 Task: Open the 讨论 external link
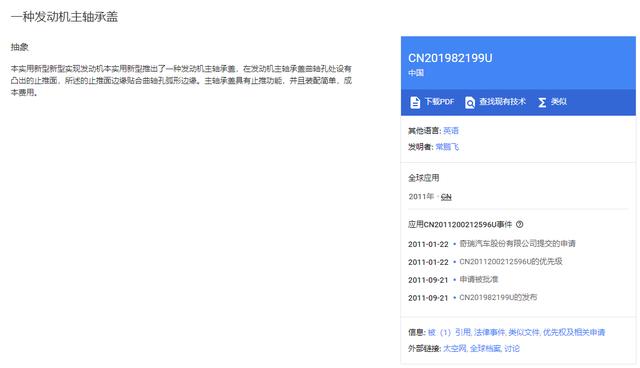[512, 348]
